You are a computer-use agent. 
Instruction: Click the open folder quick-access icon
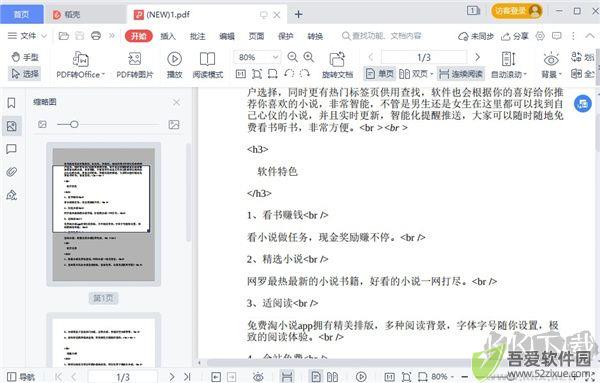[64, 36]
